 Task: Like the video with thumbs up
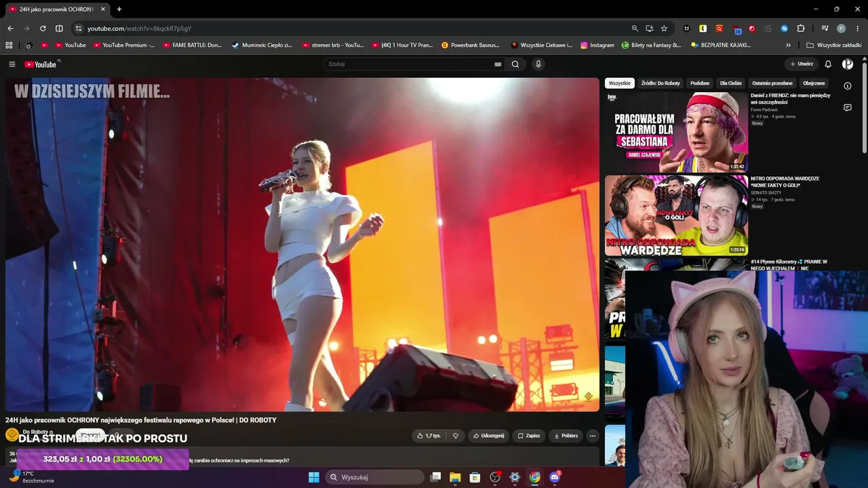coord(429,436)
